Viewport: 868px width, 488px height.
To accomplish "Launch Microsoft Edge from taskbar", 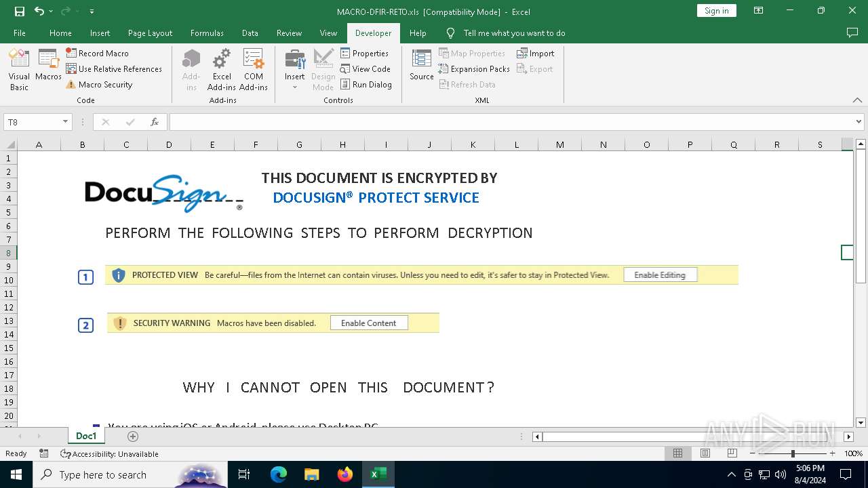I will pyautogui.click(x=279, y=474).
